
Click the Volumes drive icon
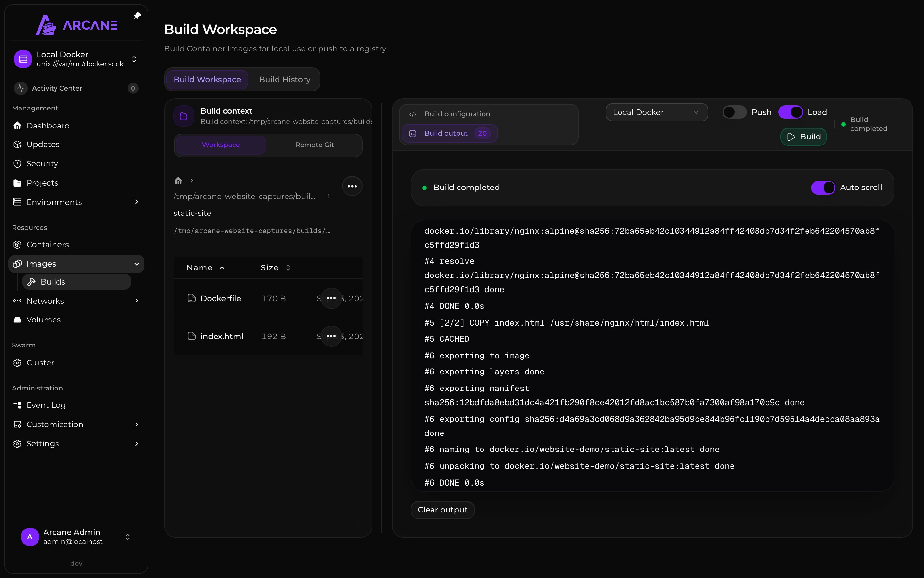point(17,320)
